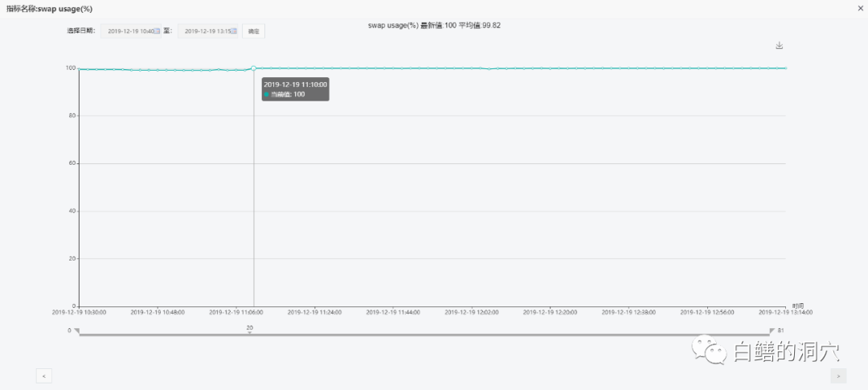This screenshot has width=868, height=390.
Task: Click x-axis label 2019-12-19 11:24:00
Action: point(314,313)
